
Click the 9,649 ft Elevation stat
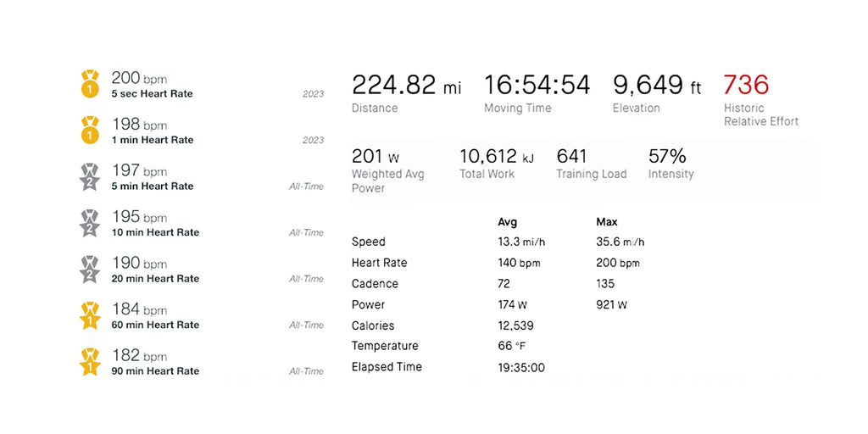pos(657,85)
